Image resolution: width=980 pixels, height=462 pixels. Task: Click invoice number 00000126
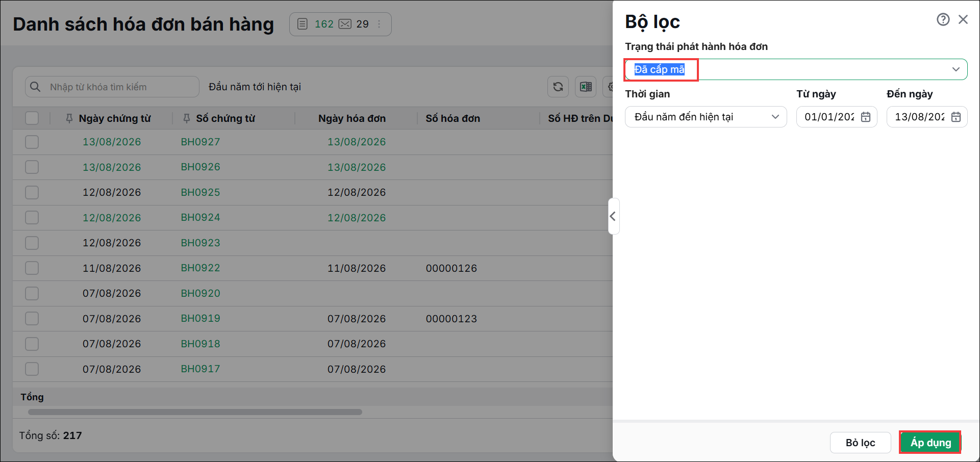pyautogui.click(x=451, y=268)
